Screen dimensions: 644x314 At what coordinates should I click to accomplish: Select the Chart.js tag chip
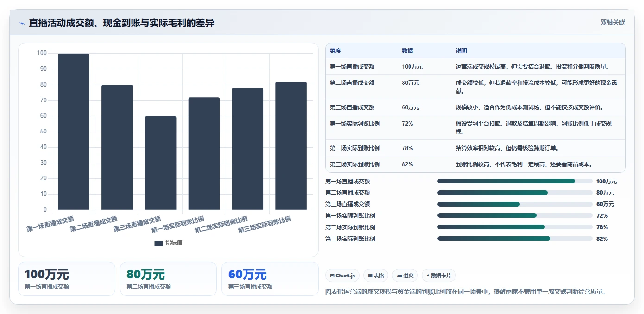click(x=342, y=276)
